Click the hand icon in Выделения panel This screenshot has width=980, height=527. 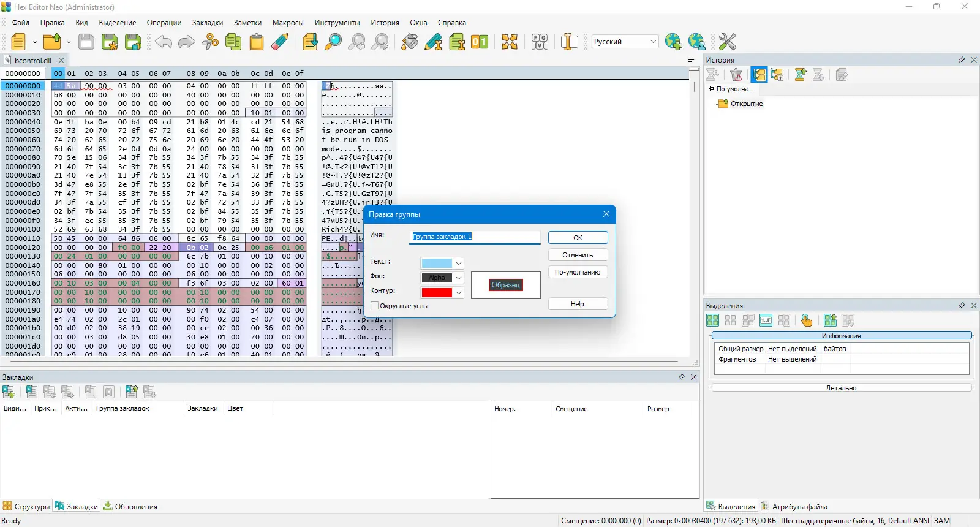click(807, 320)
